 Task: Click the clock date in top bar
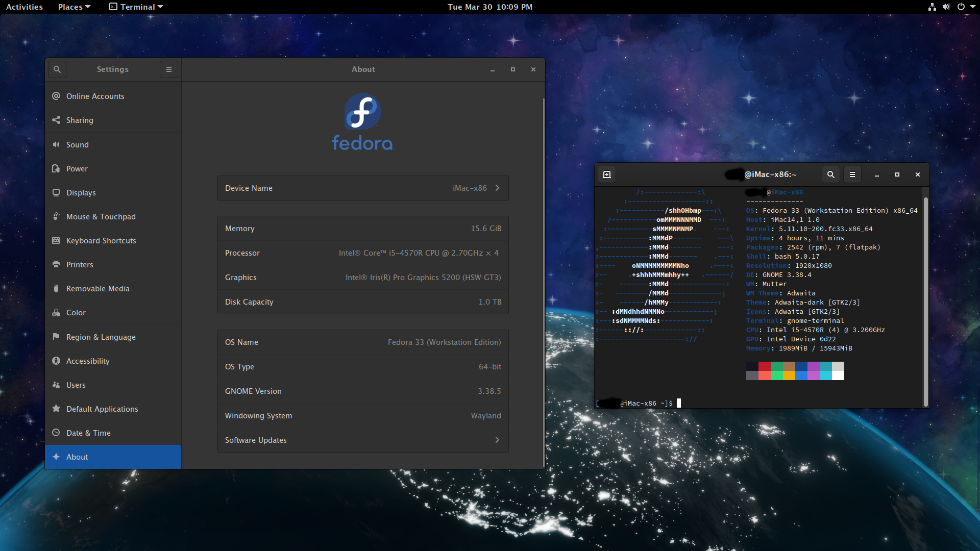click(490, 7)
